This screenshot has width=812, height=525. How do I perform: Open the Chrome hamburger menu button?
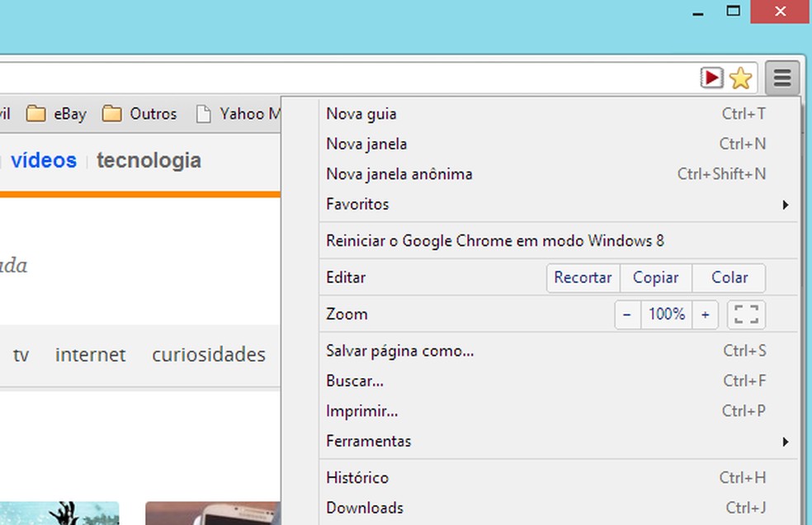(782, 78)
